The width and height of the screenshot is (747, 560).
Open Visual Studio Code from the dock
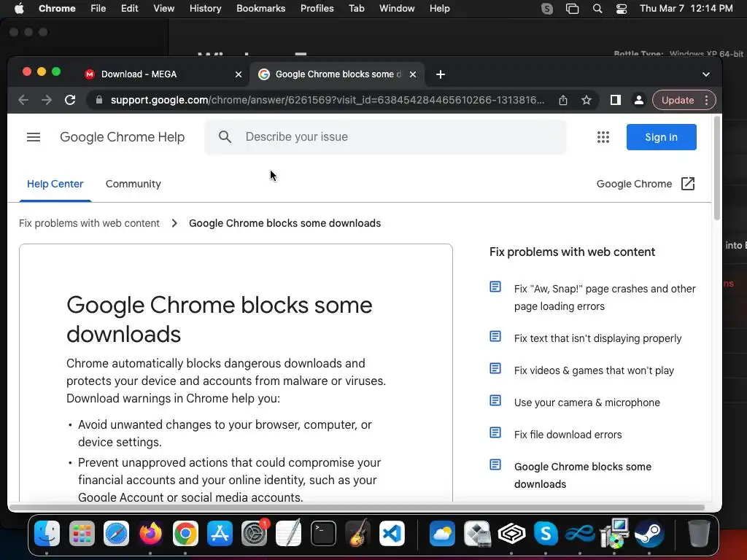(x=392, y=534)
